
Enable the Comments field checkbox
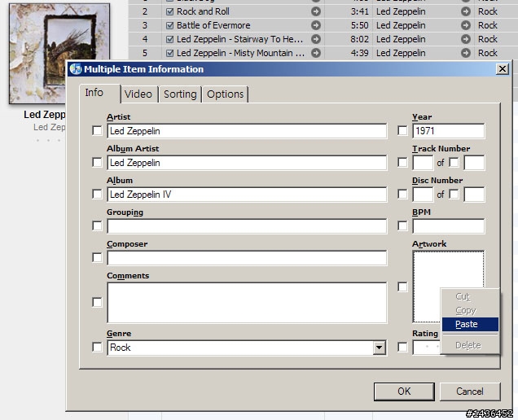tap(97, 302)
